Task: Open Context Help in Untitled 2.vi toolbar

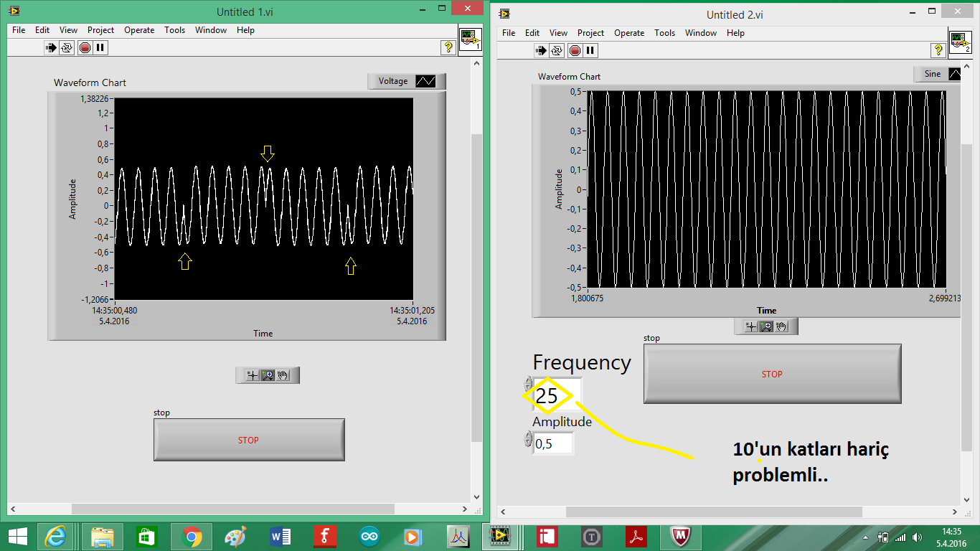Action: 938,50
